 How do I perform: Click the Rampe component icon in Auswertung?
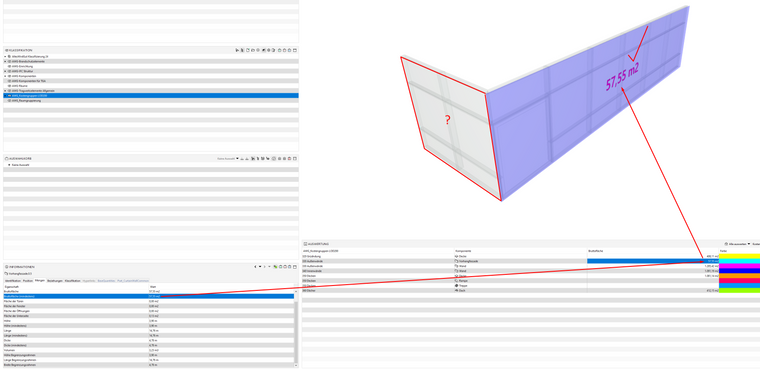point(456,281)
